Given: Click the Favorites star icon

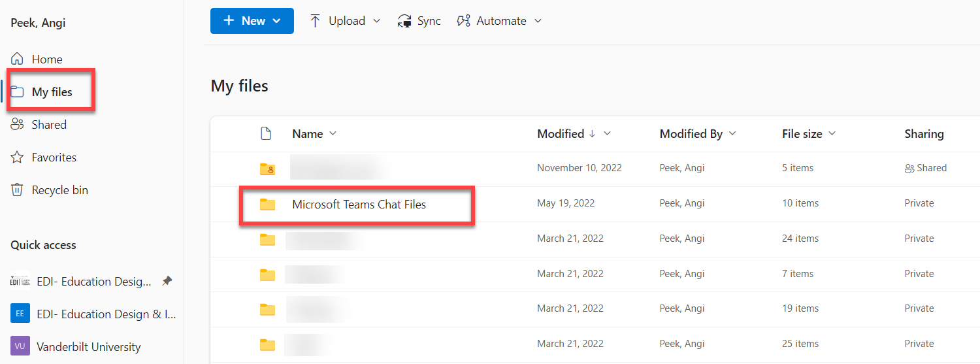Looking at the screenshot, I should (x=18, y=157).
